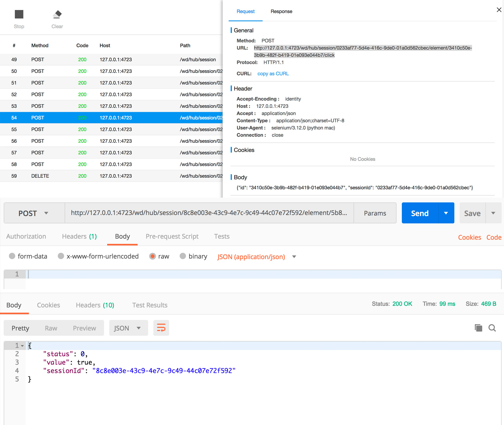Click the Clear eraser icon

(57, 14)
